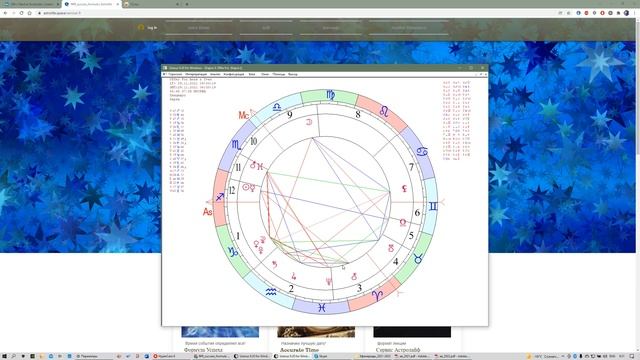Click the Cancer sign in the zodiac ring
640x360 pixels.
tap(422, 152)
